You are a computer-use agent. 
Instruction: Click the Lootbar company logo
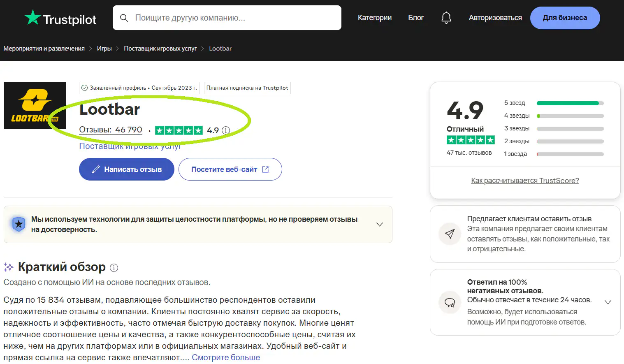point(35,105)
